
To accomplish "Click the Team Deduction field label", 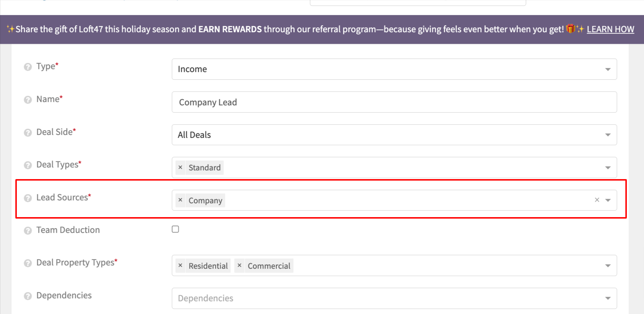I will click(x=68, y=230).
